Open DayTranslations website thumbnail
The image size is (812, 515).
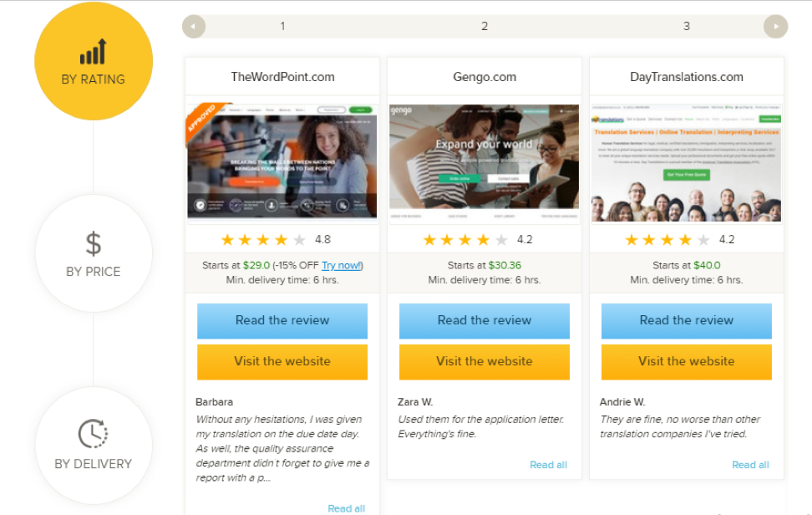click(x=686, y=163)
